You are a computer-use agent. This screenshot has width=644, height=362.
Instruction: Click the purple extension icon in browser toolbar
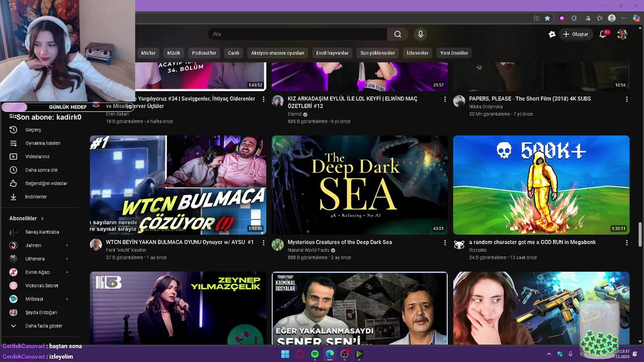click(561, 18)
